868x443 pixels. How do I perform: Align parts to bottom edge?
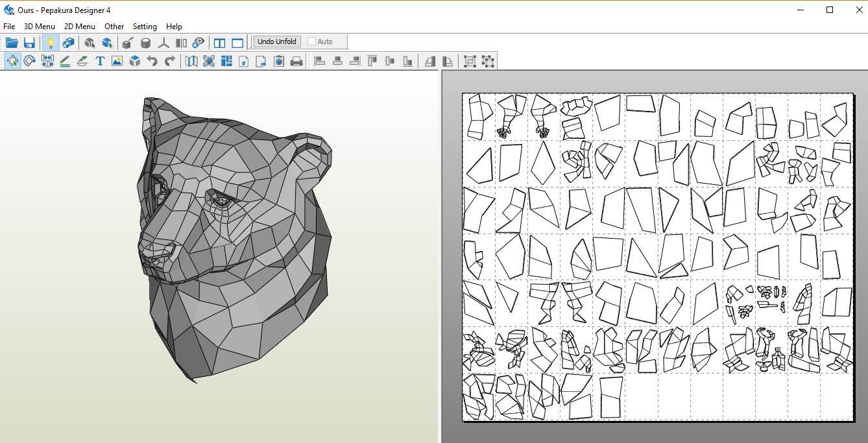click(x=407, y=61)
